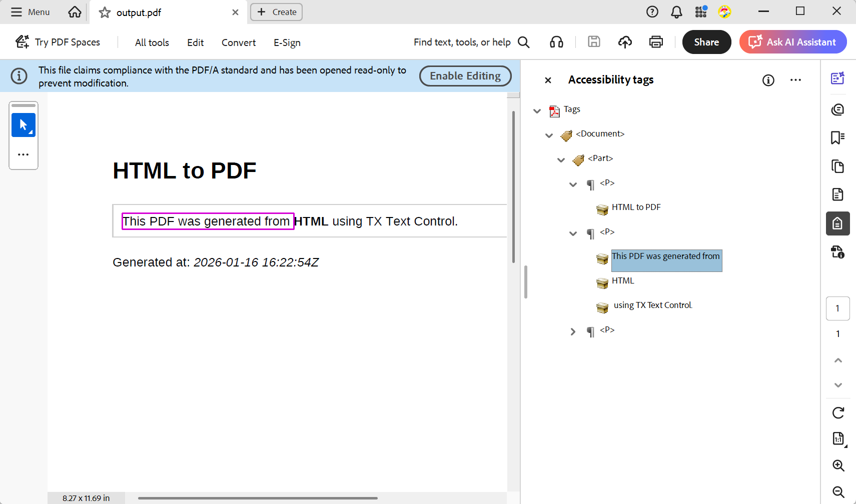Select the mouse pointer tool in floating toolbar
The image size is (856, 504).
click(23, 124)
